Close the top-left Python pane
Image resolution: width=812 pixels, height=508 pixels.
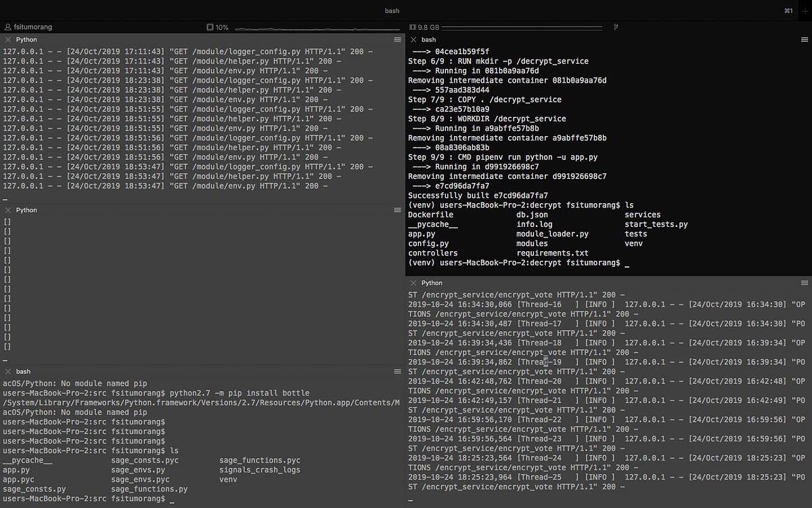click(9, 39)
